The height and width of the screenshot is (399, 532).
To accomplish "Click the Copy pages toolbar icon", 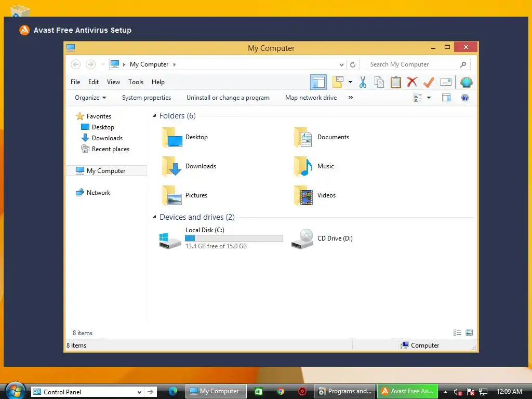I will click(x=379, y=82).
